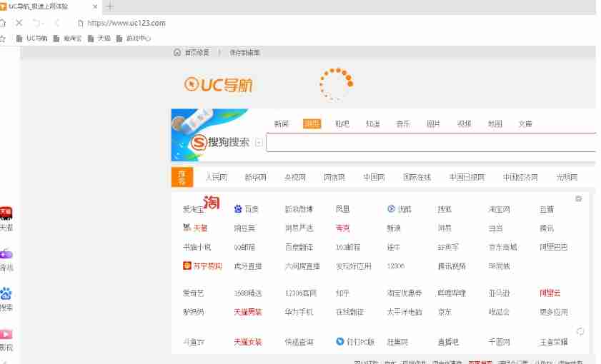The height and width of the screenshot is (364, 601).
Task: Select the 新闻 search tab
Action: click(x=281, y=123)
